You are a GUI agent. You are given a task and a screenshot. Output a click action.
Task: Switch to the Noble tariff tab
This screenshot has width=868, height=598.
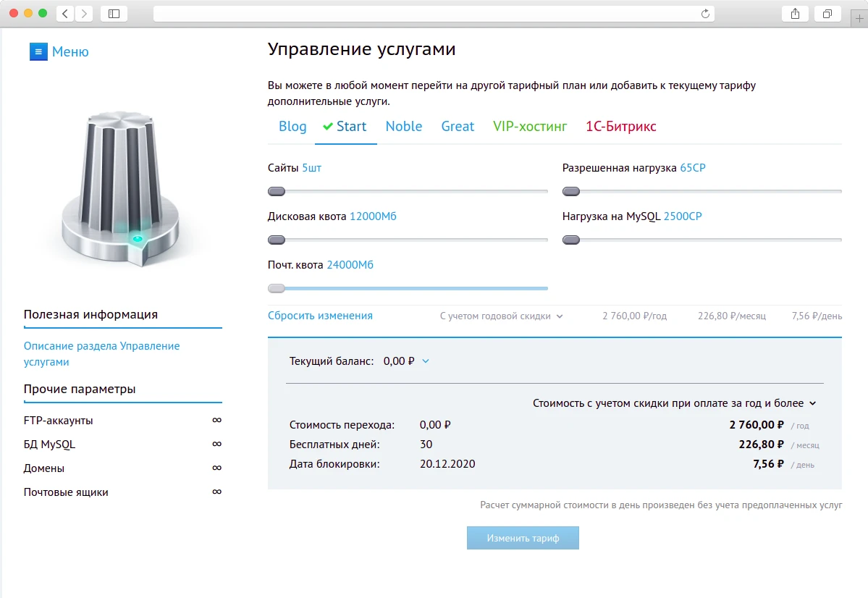[403, 126]
